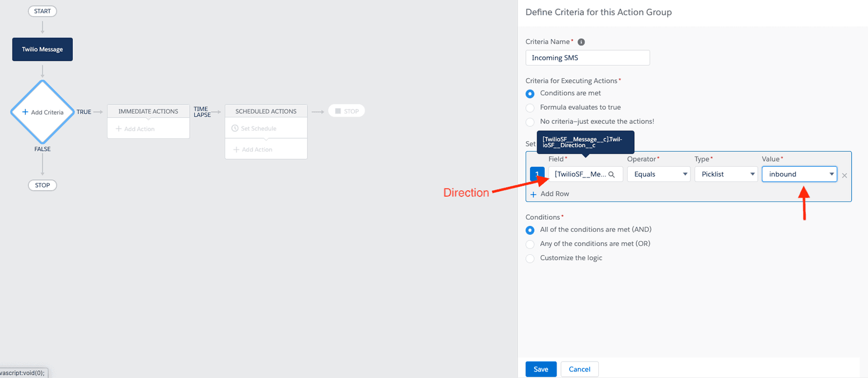Click Set Schedule clock icon
This screenshot has height=378, width=868.
(x=235, y=129)
